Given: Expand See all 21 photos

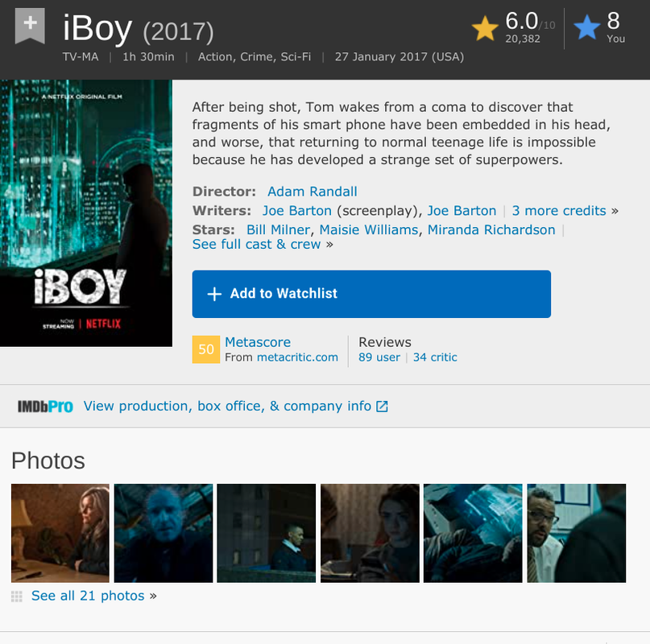Looking at the screenshot, I should [x=88, y=596].
